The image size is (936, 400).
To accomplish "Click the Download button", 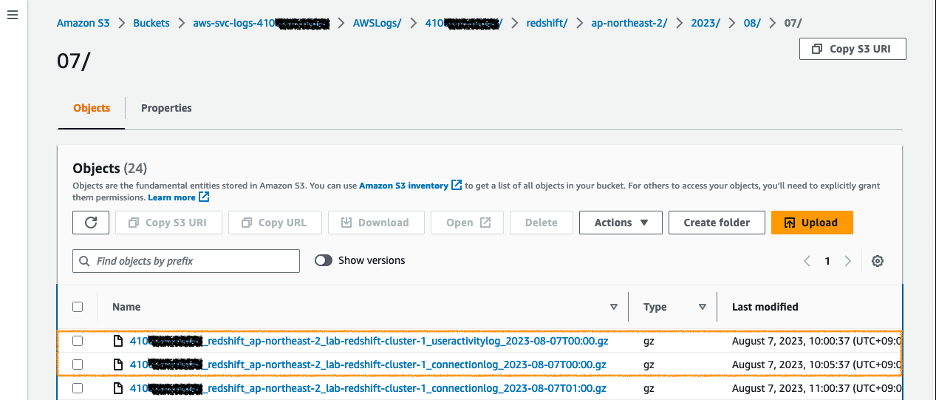I will click(376, 223).
